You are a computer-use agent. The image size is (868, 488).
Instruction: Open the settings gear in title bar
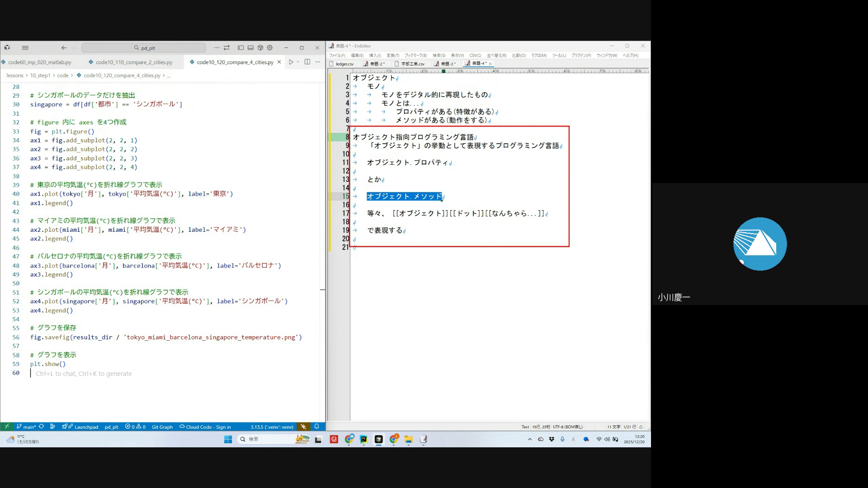click(270, 47)
